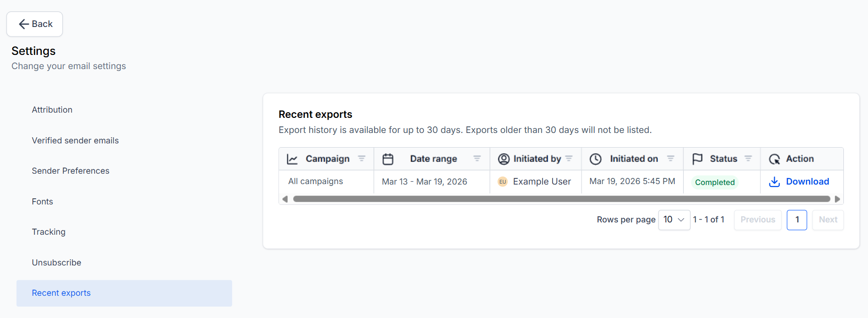This screenshot has width=868, height=318.
Task: Open the Tracking settings
Action: [49, 232]
